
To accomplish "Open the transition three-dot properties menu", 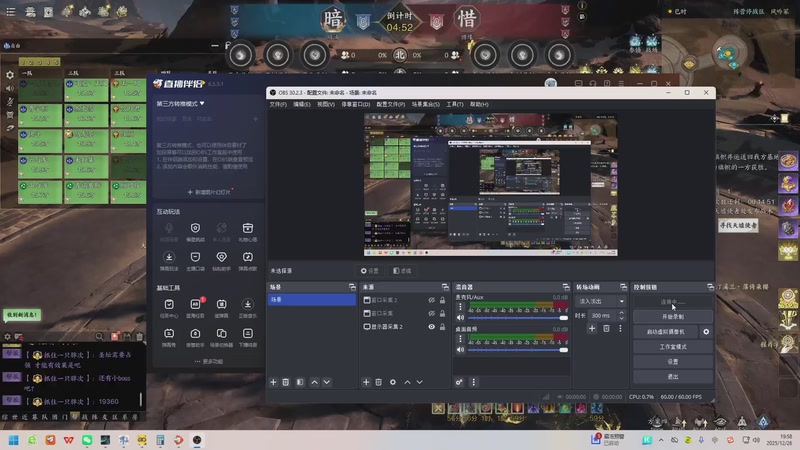I will point(620,328).
